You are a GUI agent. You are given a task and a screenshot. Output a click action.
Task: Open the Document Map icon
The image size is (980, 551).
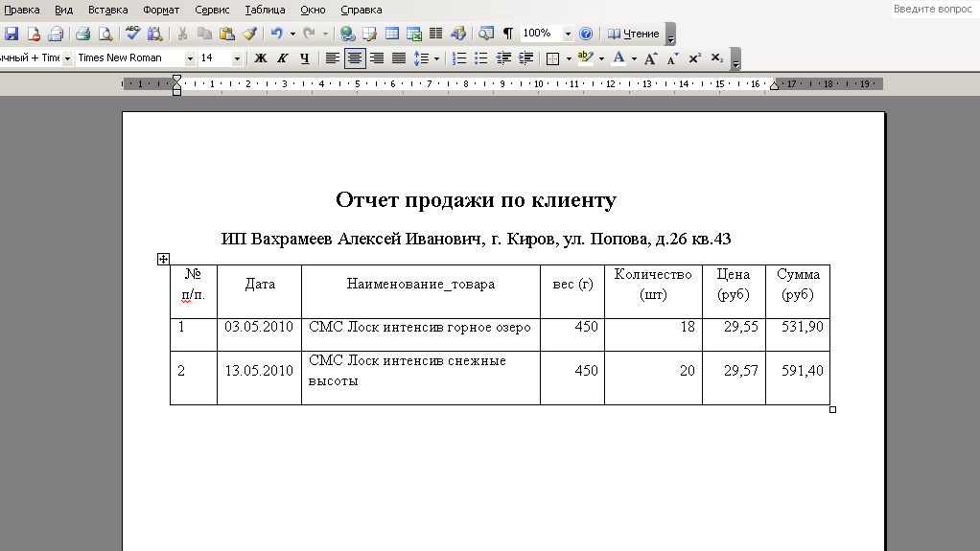(485, 34)
